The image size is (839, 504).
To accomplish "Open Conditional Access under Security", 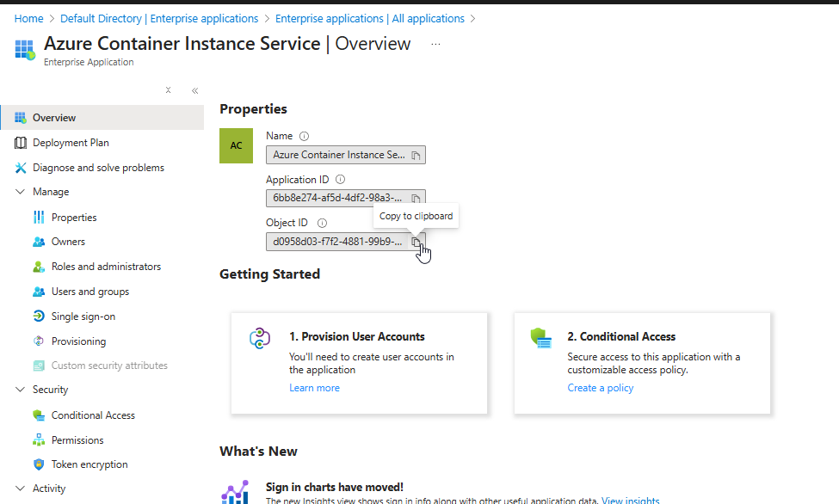I will [x=93, y=415].
